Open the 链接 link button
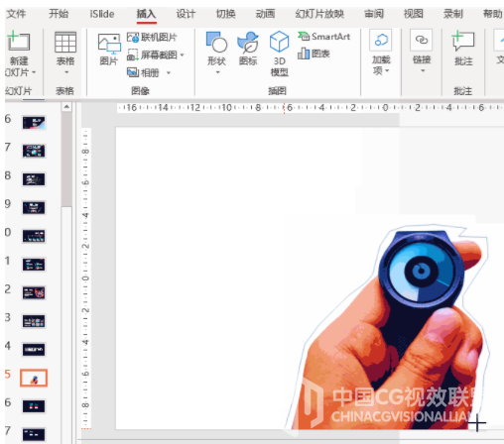 click(x=422, y=40)
